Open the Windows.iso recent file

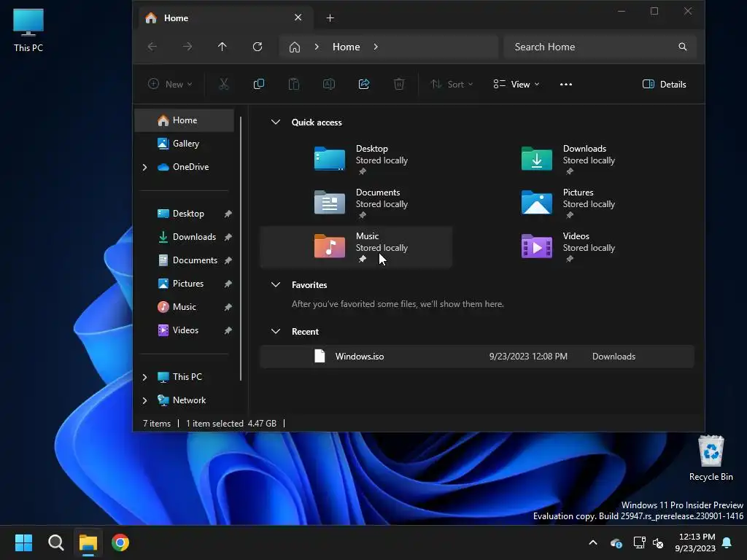coord(477,356)
